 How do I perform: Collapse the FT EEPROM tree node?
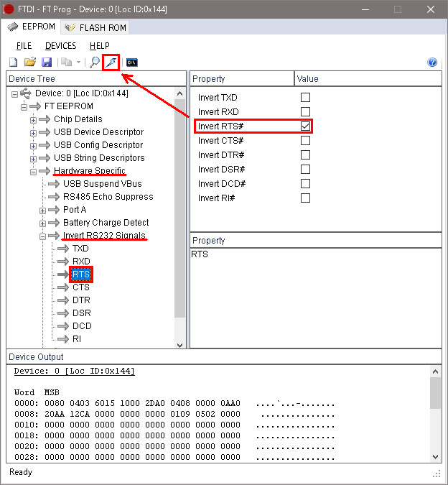pos(24,107)
